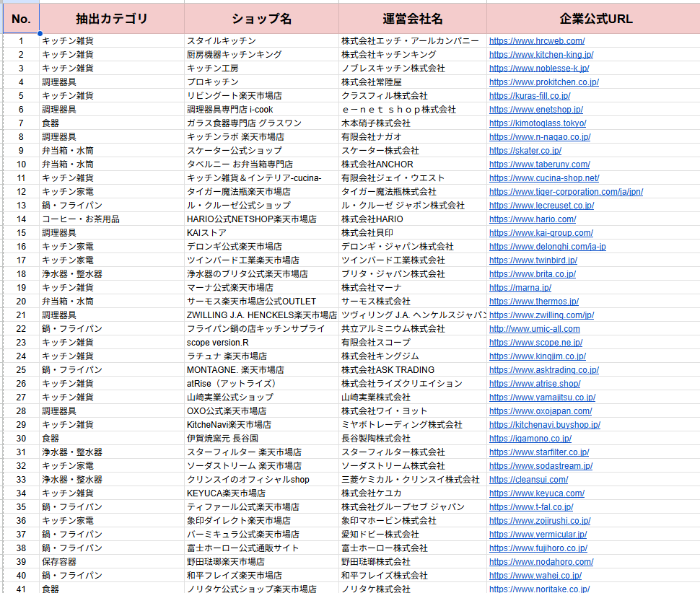Image resolution: width=700 pixels, height=593 pixels.
Task: Open the kimotoglass.tokyo link
Action: [538, 123]
